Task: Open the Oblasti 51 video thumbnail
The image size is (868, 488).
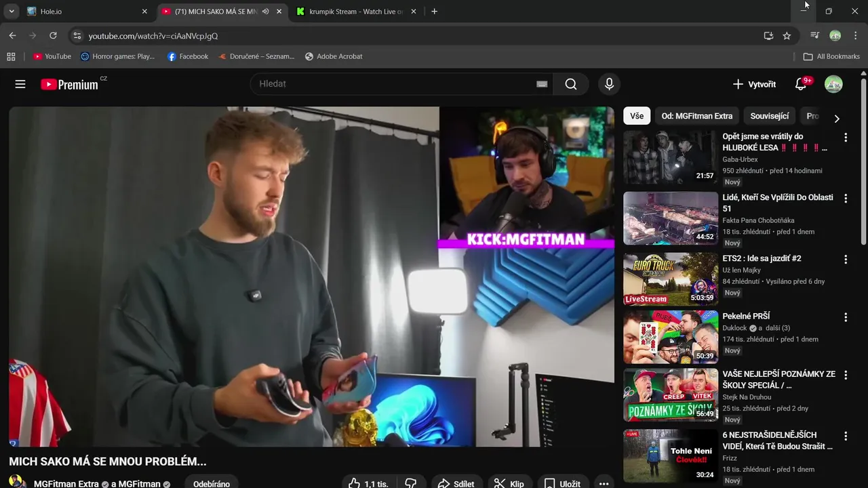Action: pos(671,218)
